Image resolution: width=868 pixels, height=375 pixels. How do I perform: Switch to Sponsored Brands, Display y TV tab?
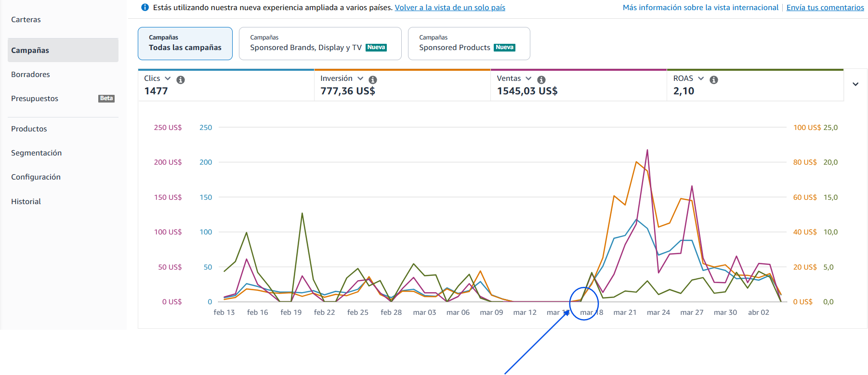[320, 43]
